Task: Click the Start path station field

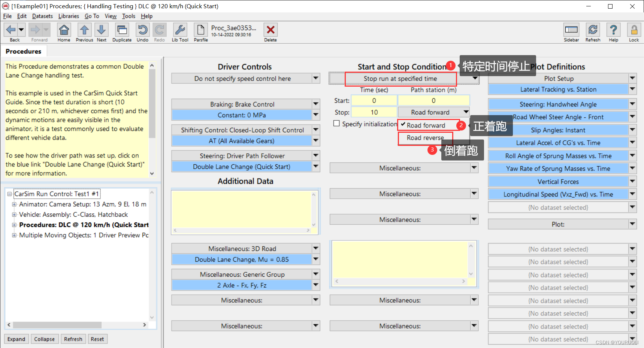Action: pyautogui.click(x=433, y=100)
